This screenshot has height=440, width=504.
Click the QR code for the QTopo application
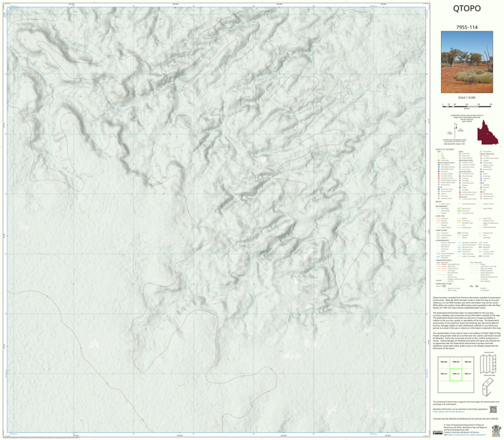click(493, 409)
